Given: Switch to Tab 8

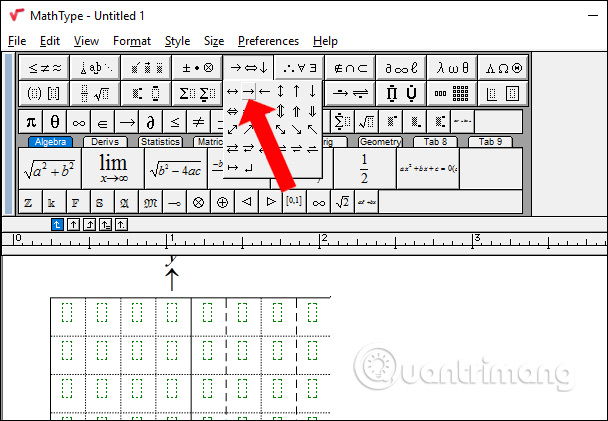Looking at the screenshot, I should coord(435,142).
